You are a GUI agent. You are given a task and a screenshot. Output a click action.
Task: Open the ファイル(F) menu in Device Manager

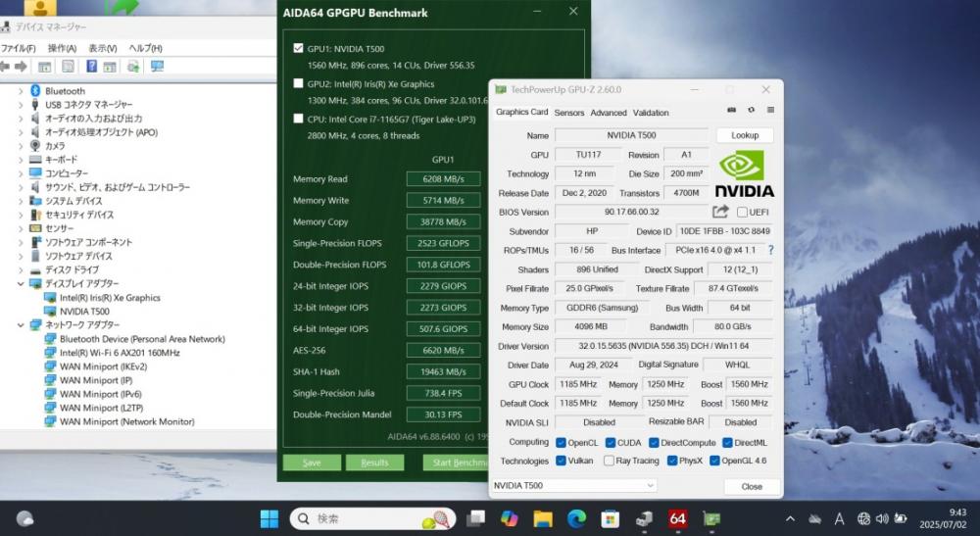click(18, 48)
